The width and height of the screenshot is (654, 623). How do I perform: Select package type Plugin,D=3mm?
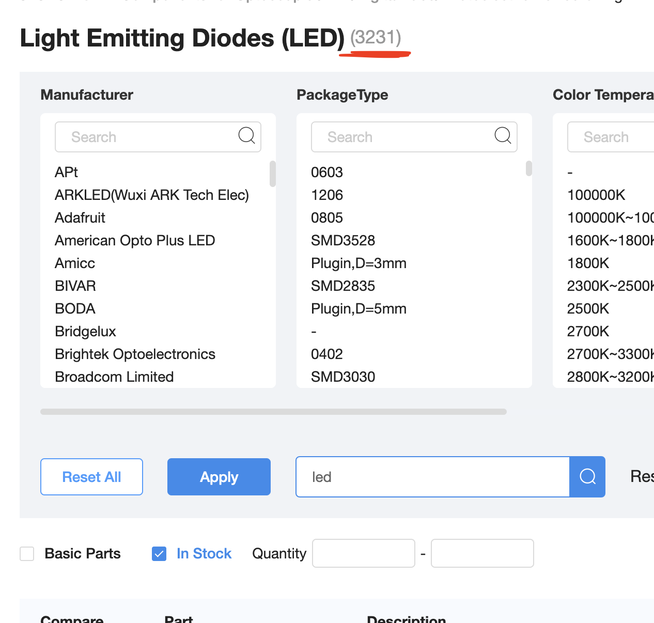[x=359, y=263]
